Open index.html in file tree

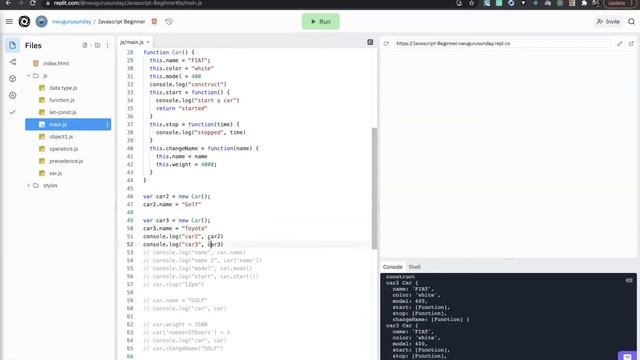(x=56, y=63)
